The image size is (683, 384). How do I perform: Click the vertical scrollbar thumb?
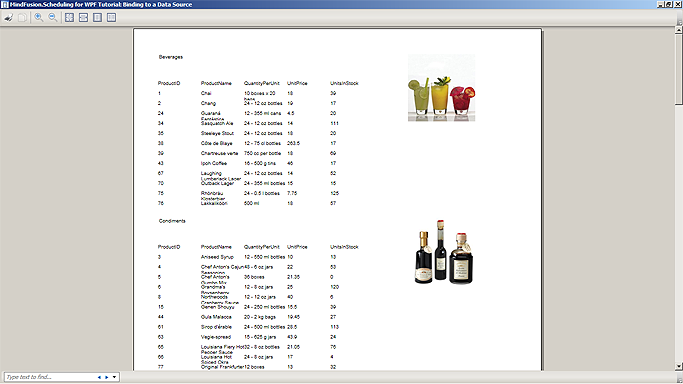679,69
